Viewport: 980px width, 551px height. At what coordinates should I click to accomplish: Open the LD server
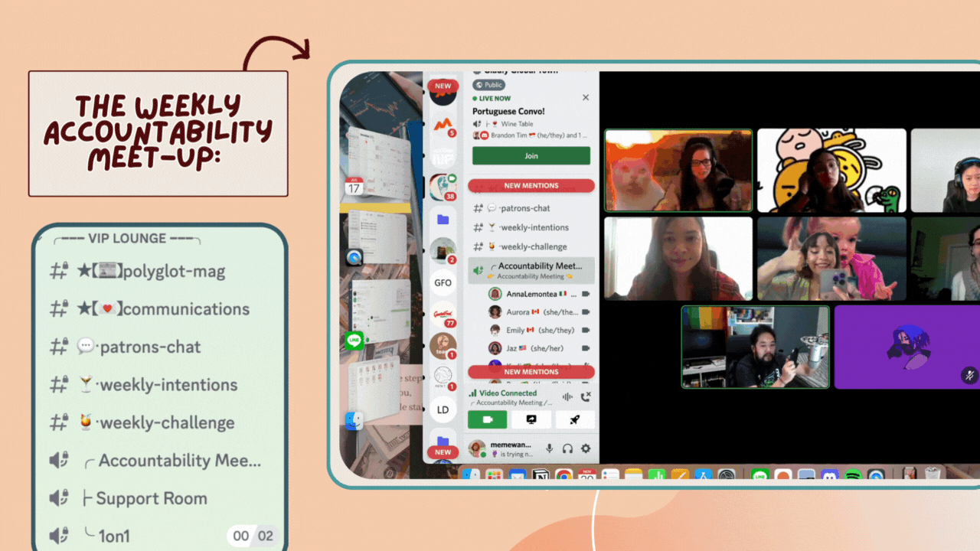pyautogui.click(x=443, y=409)
